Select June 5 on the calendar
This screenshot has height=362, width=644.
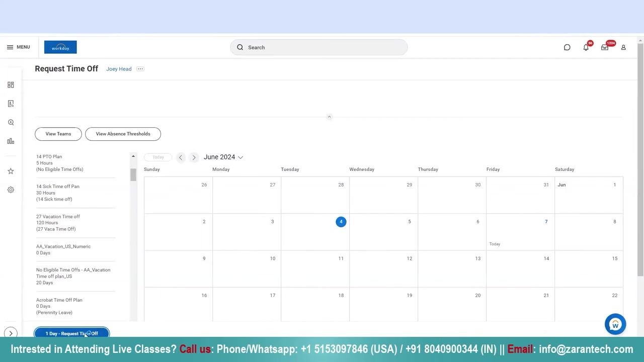click(384, 232)
